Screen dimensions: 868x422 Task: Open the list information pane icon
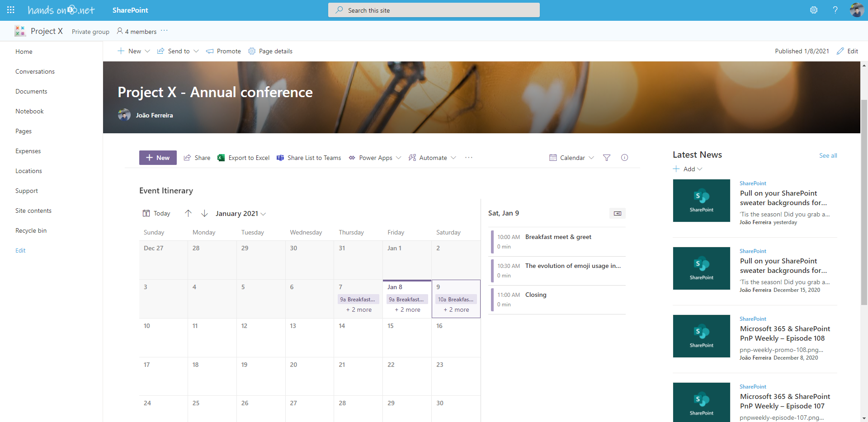pos(624,158)
